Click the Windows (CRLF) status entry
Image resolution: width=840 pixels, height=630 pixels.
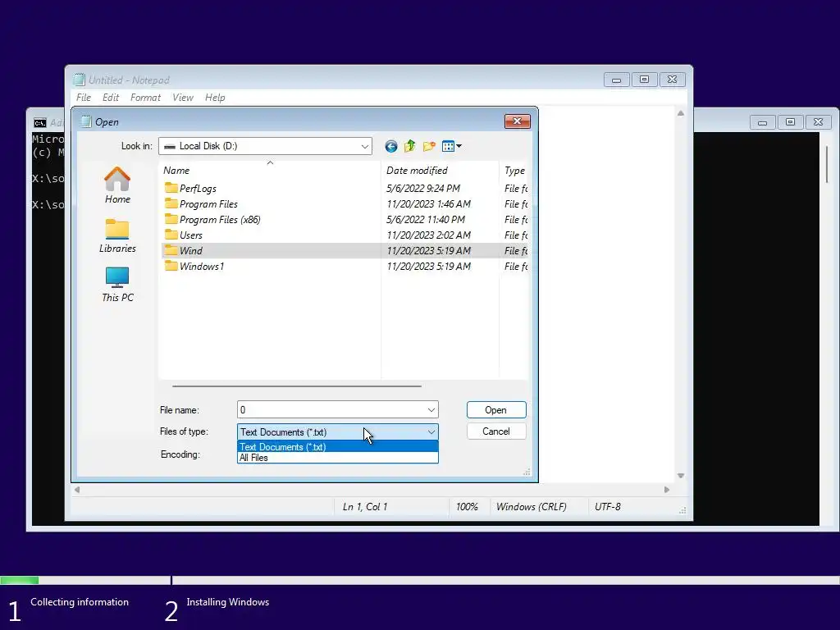[531, 507]
